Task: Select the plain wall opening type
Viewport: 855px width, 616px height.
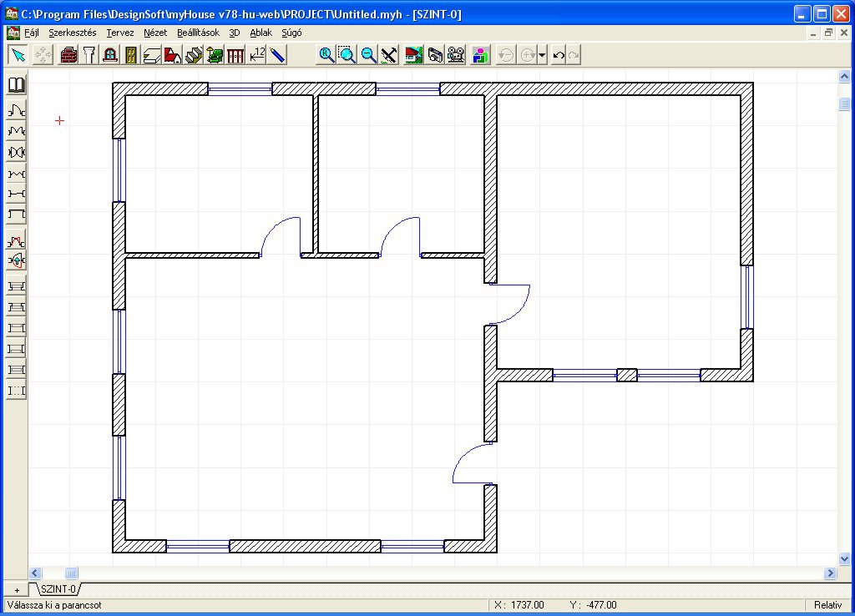Action: 17,215
